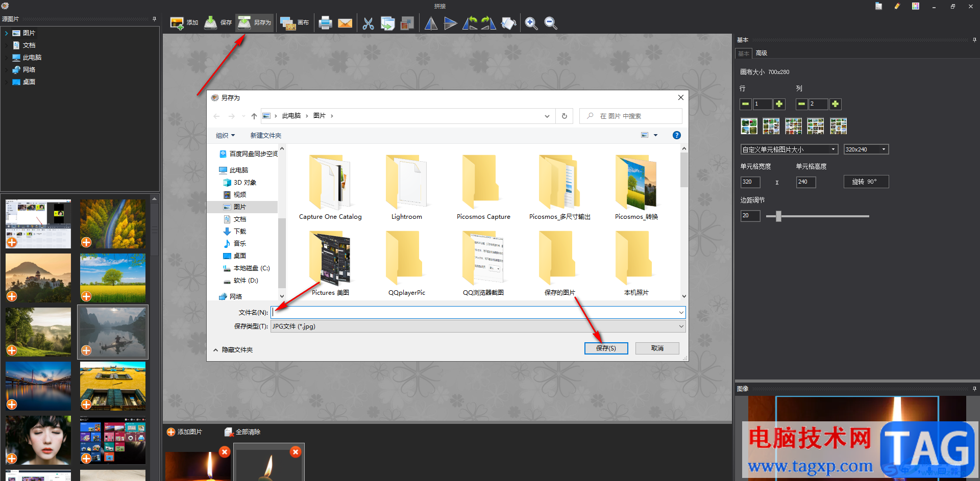
Task: Open the 组织 menu in dialog
Action: pyautogui.click(x=225, y=136)
